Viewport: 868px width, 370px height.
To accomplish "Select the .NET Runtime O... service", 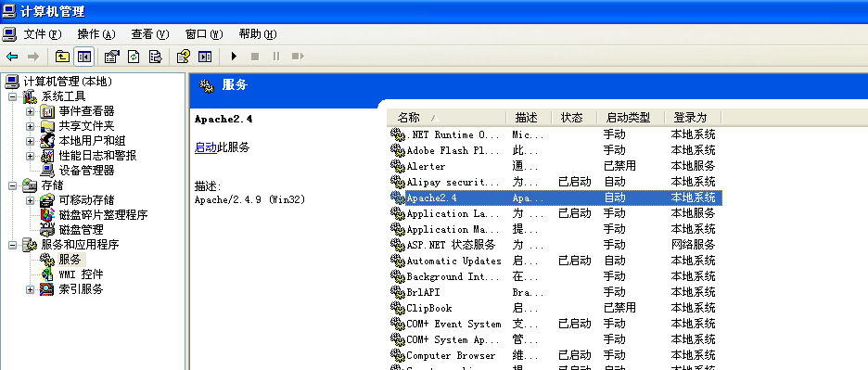I will click(555, 134).
